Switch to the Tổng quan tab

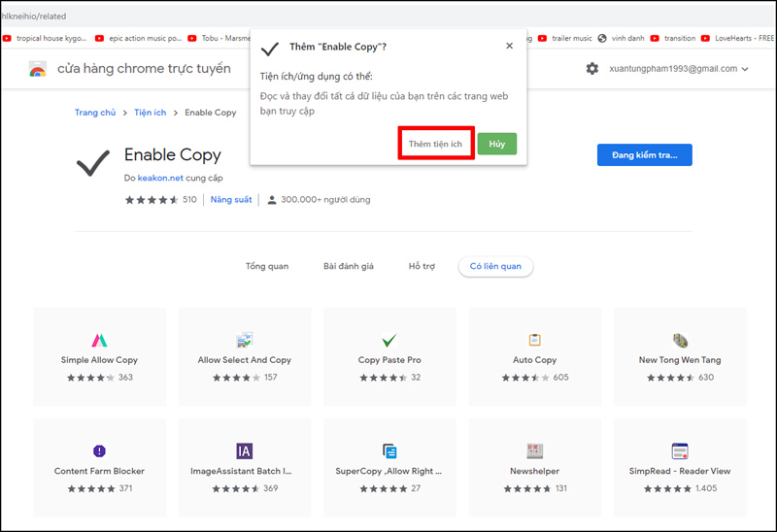pyautogui.click(x=266, y=267)
